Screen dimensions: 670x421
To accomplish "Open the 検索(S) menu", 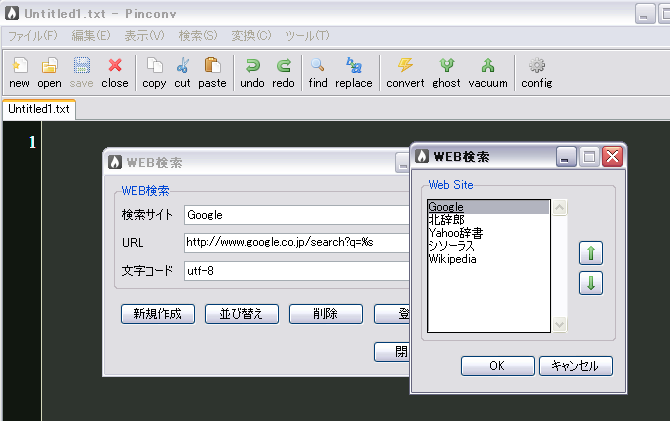I will point(198,35).
